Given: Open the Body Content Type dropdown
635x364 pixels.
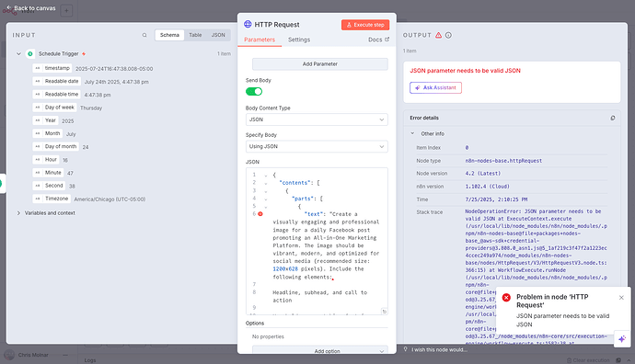Looking at the screenshot, I should point(317,119).
